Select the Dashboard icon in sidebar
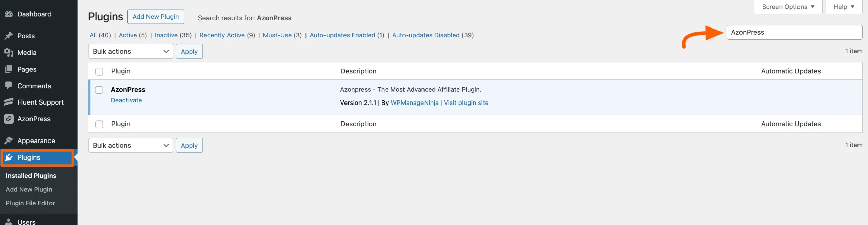This screenshot has width=868, height=225. (x=8, y=14)
